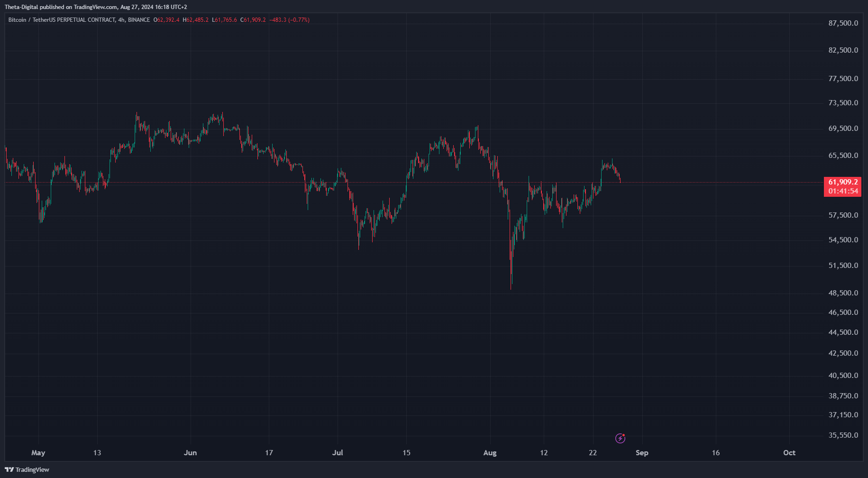Viewport: 868px width, 478px height.
Task: Click the close value C61,909.2
Action: pyautogui.click(x=253, y=20)
